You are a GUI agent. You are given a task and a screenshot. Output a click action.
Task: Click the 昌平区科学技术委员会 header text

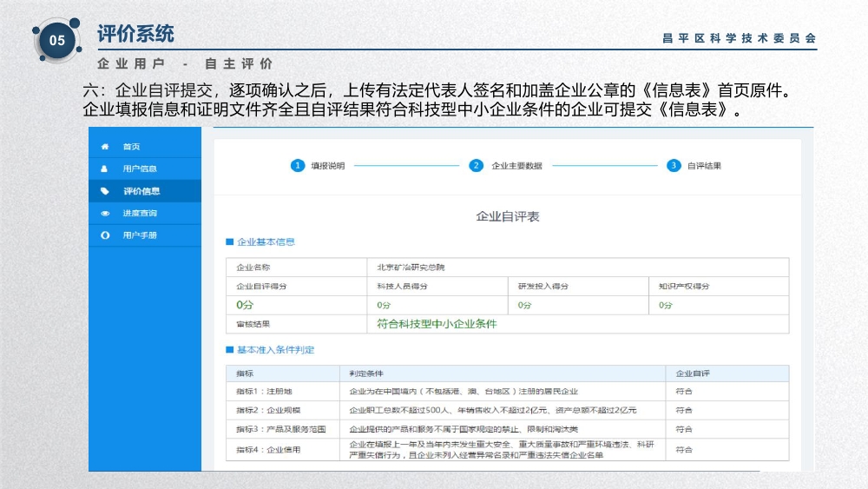[739, 38]
